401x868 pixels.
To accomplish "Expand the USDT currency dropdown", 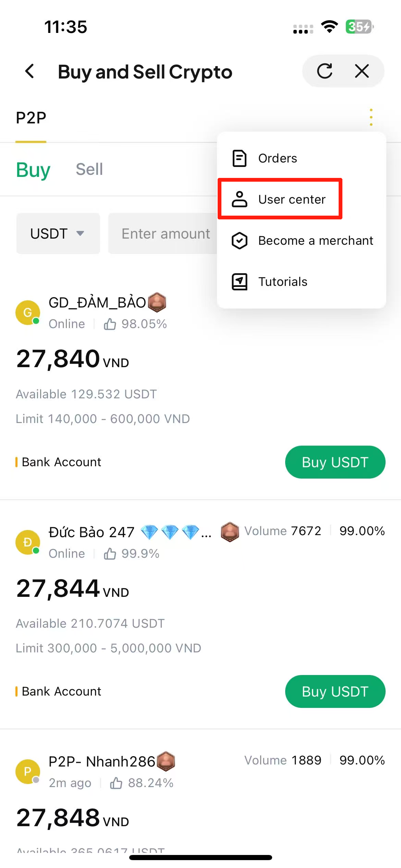I will point(58,233).
